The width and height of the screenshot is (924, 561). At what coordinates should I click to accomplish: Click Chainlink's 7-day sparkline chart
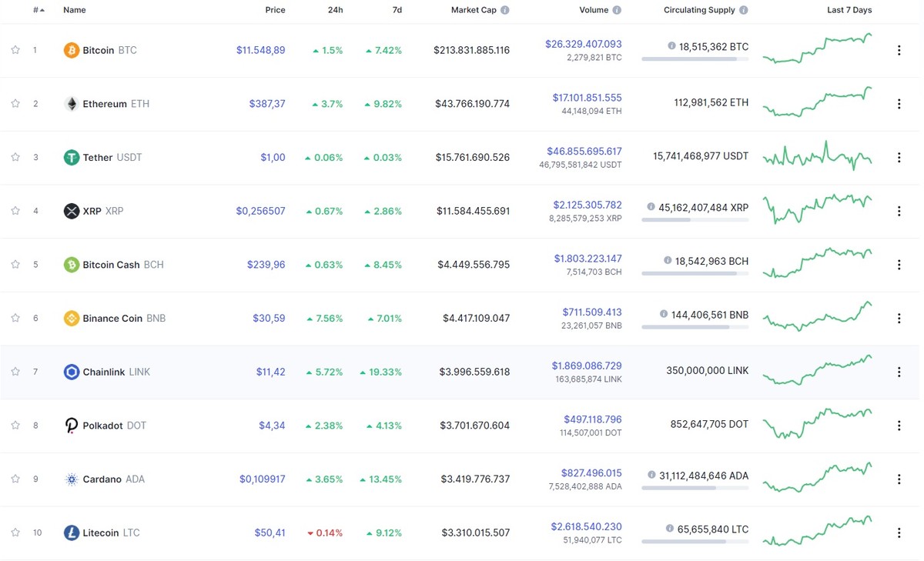click(x=816, y=372)
